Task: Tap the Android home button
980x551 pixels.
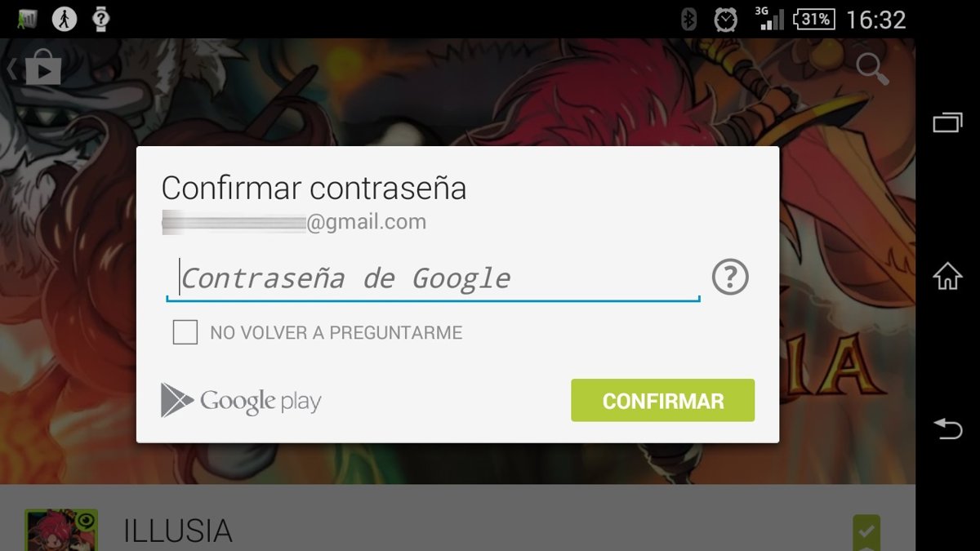Action: click(x=947, y=276)
